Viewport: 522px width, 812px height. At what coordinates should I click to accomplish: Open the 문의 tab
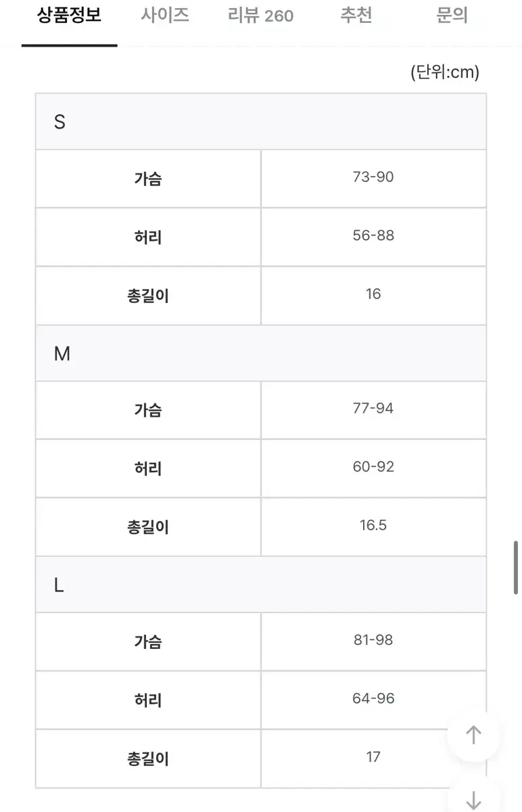pos(452,16)
